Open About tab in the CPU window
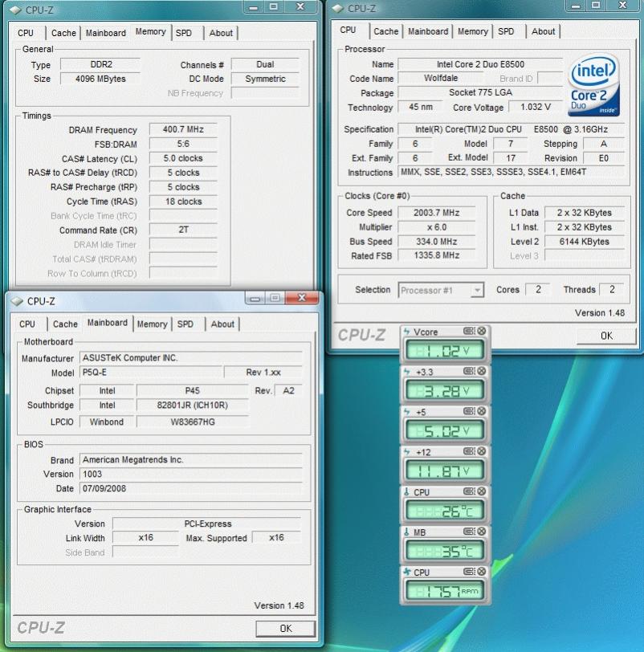The width and height of the screenshot is (644, 652). click(x=543, y=31)
